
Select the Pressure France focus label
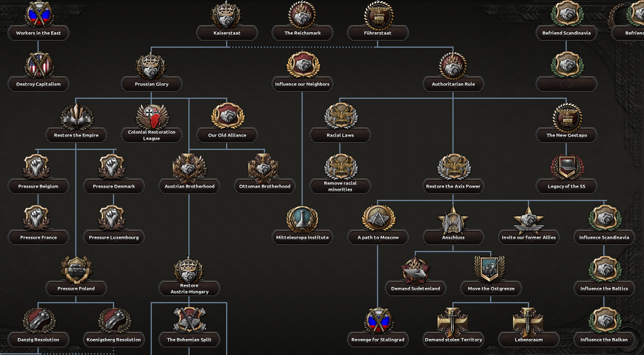pos(39,237)
